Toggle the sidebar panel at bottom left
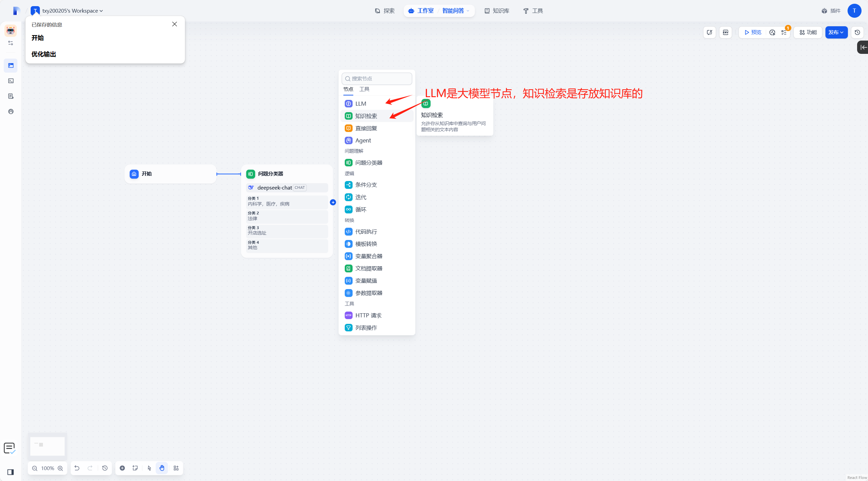 [11, 472]
